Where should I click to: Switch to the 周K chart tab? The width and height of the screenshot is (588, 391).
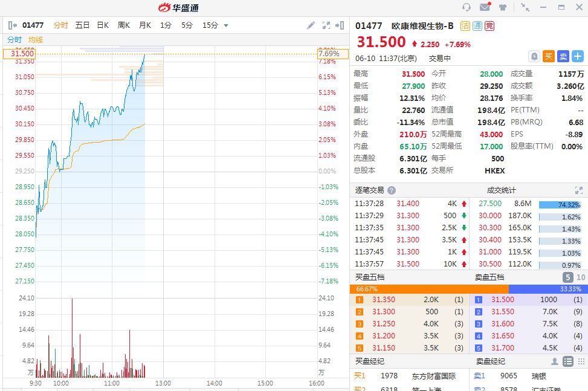[x=124, y=25]
